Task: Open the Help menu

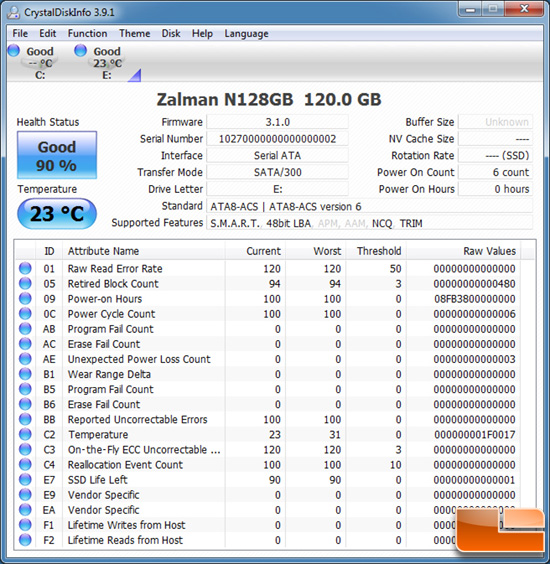Action: 202,33
